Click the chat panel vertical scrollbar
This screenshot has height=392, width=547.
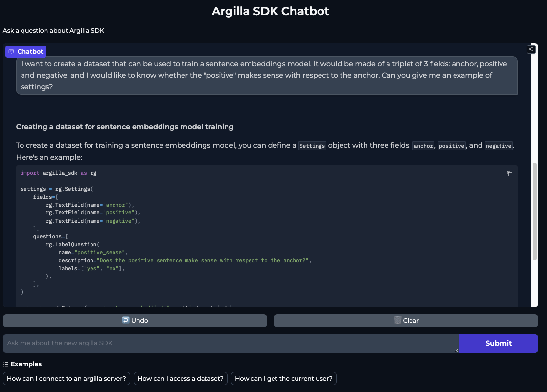click(x=534, y=210)
